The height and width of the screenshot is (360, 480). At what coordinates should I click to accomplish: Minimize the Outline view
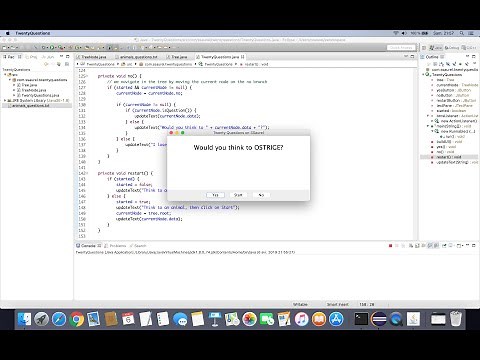pyautogui.click(x=467, y=57)
